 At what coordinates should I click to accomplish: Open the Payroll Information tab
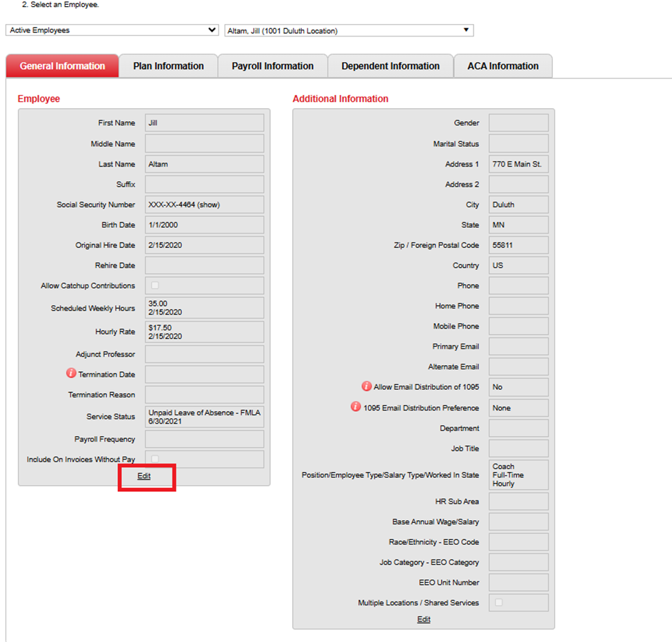272,66
